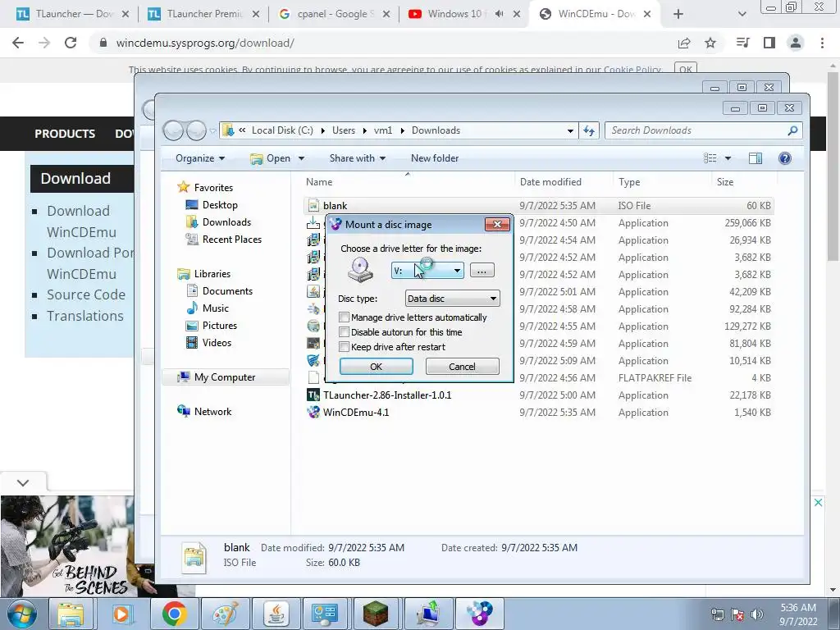This screenshot has height=630, width=840.
Task: Open Downloads in the navigation pane
Action: (226, 221)
